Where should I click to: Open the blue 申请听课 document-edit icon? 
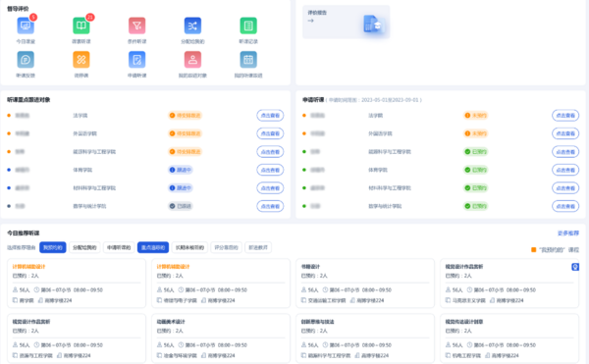click(x=137, y=60)
